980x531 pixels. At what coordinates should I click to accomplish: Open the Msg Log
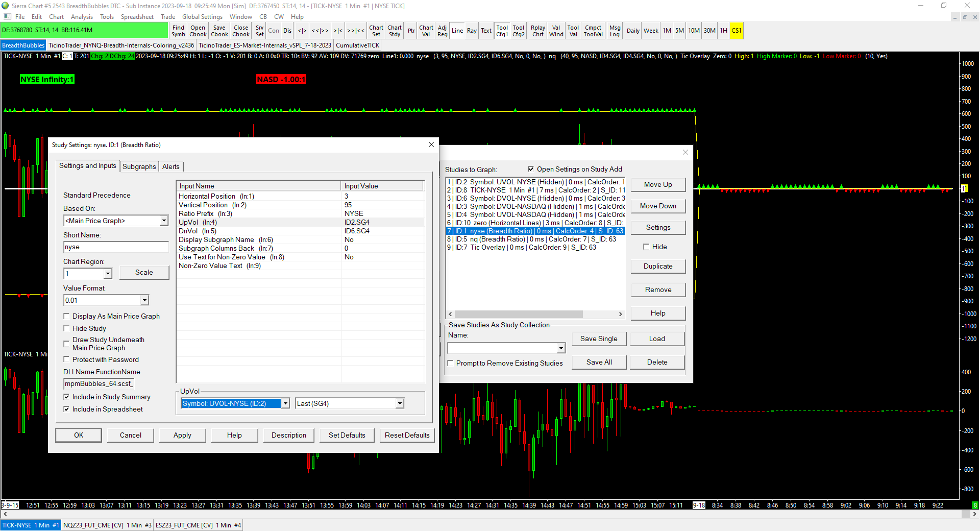pyautogui.click(x=615, y=31)
